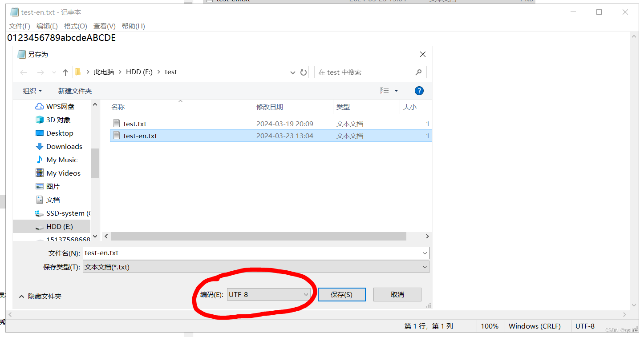Click the 保存(S) button

click(x=342, y=294)
